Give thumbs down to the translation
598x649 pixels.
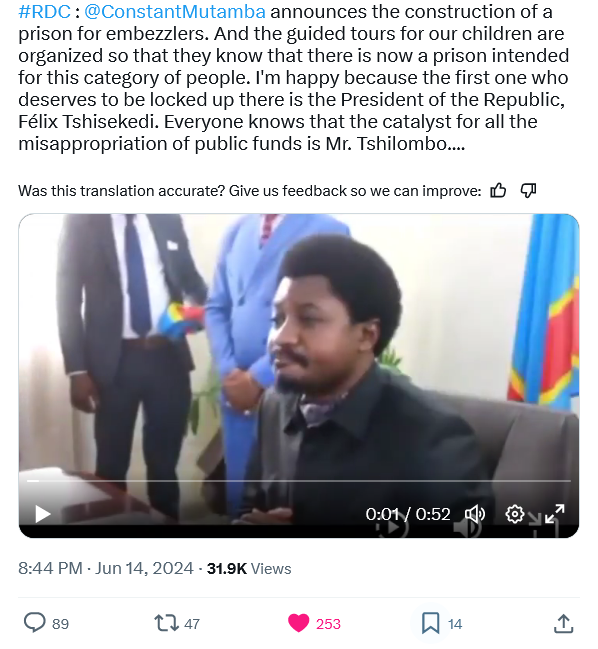click(528, 191)
